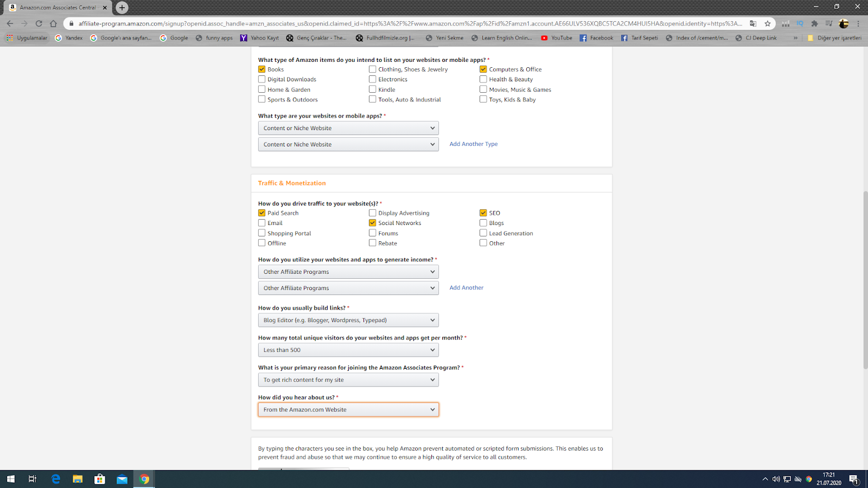The height and width of the screenshot is (488, 868).
Task: Open the YouTube bookmark
Action: click(557, 38)
